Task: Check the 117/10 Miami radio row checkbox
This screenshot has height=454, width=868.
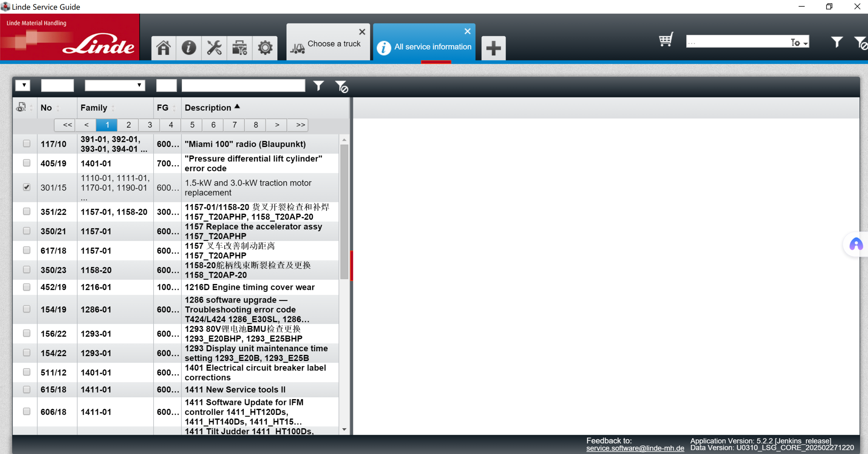Action: pyautogui.click(x=26, y=144)
